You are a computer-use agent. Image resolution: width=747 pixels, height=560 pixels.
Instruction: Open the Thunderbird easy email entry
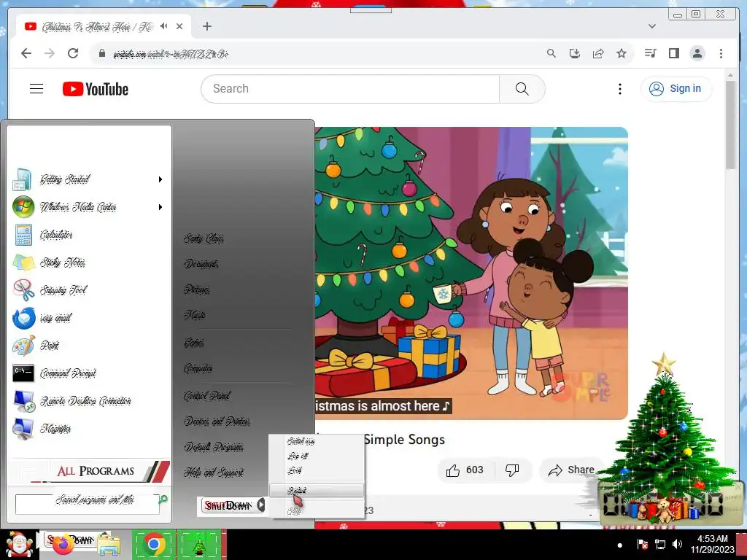[x=88, y=318]
